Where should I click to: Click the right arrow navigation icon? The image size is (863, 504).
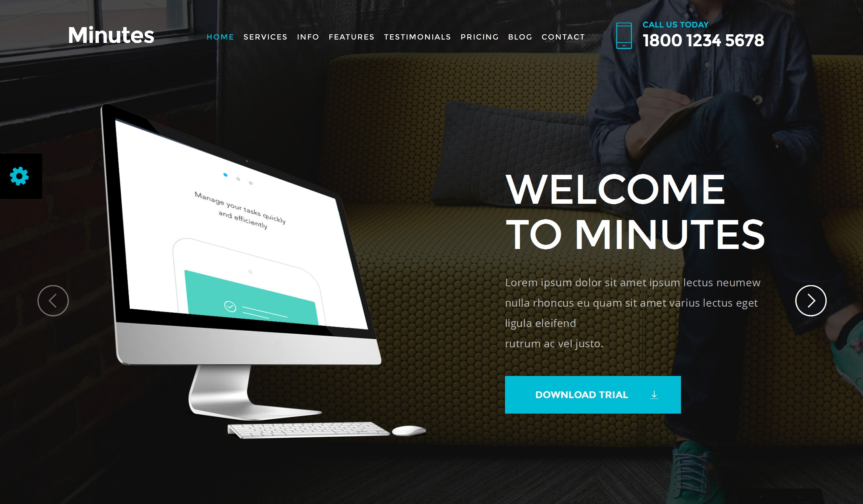click(x=810, y=300)
